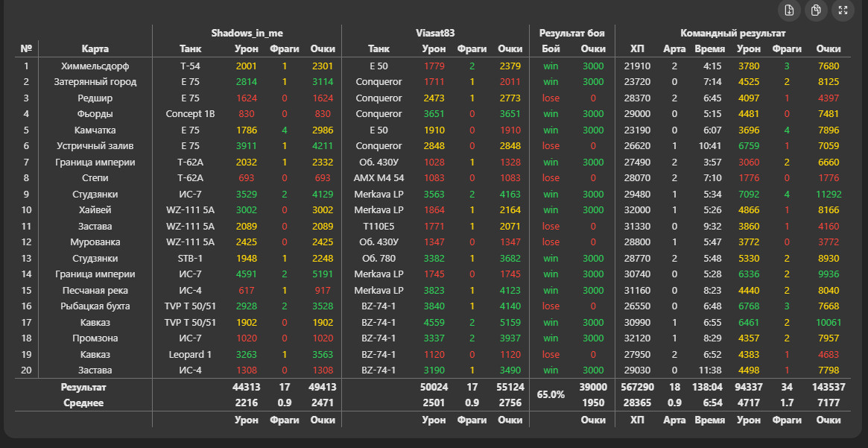Copy the table to clipboard
Viewport: 868px width, 448px height.
click(816, 10)
